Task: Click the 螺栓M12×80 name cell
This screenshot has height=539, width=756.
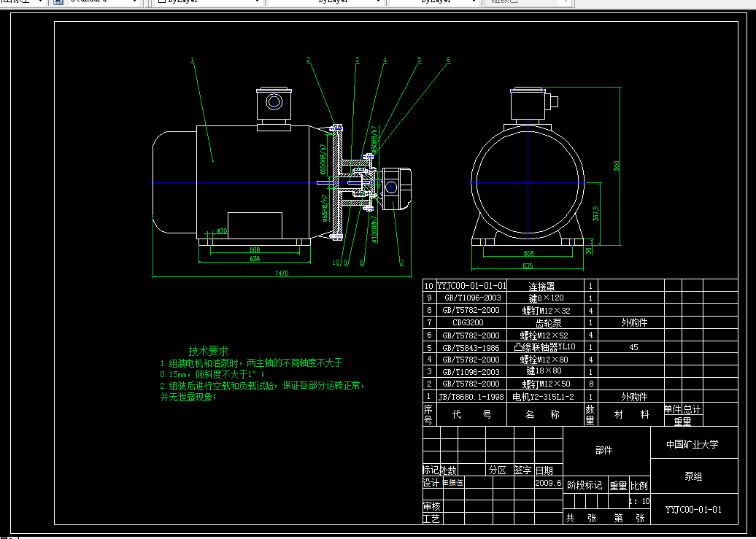Action: point(545,360)
